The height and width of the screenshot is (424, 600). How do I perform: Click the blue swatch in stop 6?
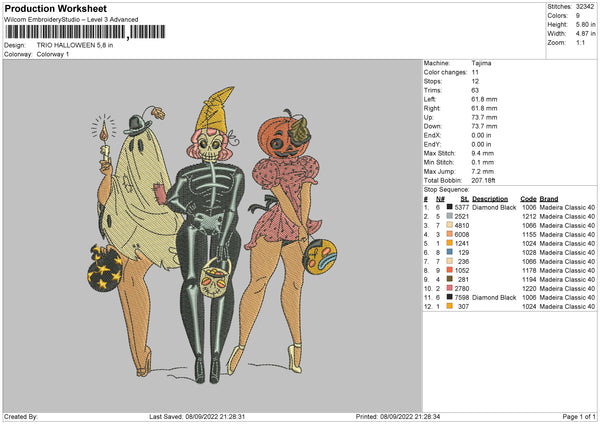coord(450,252)
